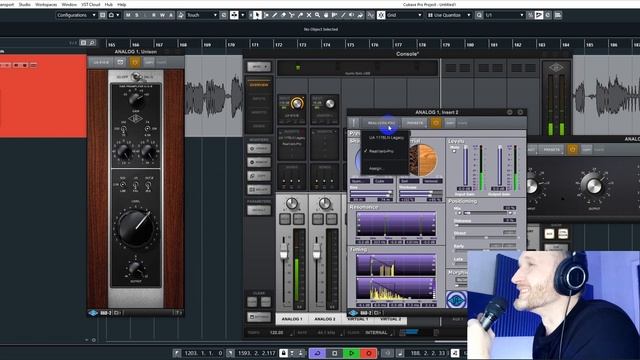640x360 pixels.
Task: Toggle the punch lock icon in transport
Action: 283,353
